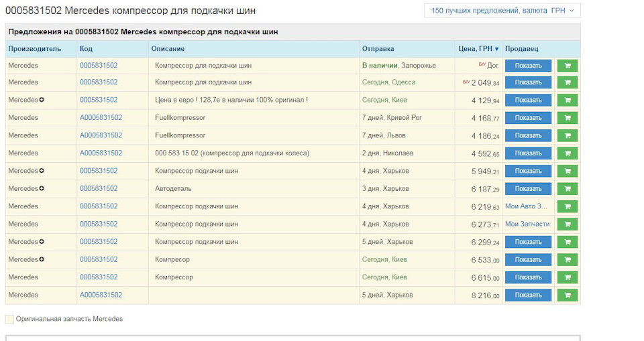Show the seller for the Николаев offer
The width and height of the screenshot is (644, 341).
(x=528, y=153)
